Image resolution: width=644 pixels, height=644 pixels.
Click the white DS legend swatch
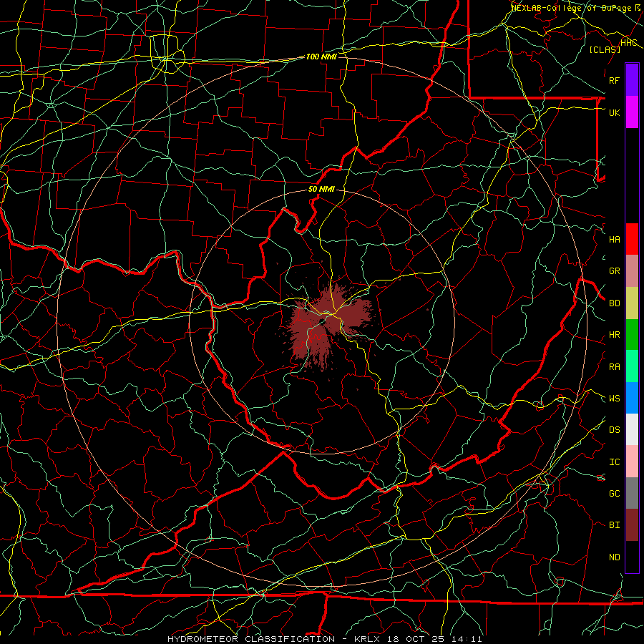pyautogui.click(x=632, y=429)
